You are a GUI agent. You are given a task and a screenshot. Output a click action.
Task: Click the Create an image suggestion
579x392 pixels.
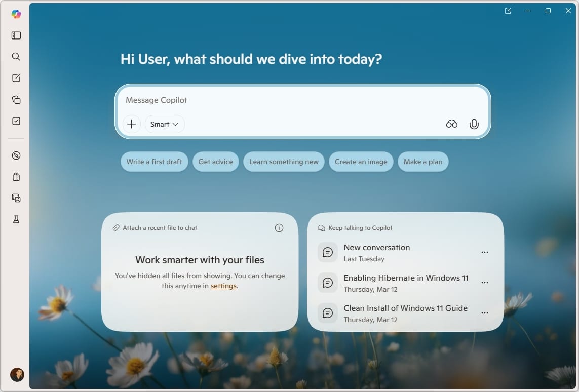coord(361,162)
